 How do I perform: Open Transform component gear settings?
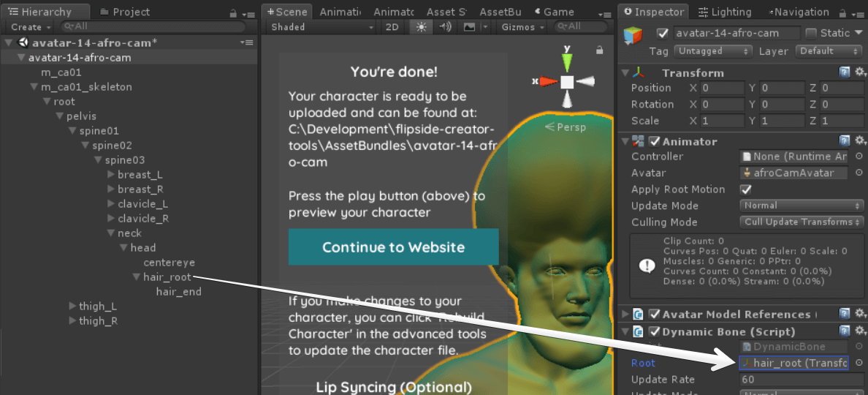860,72
